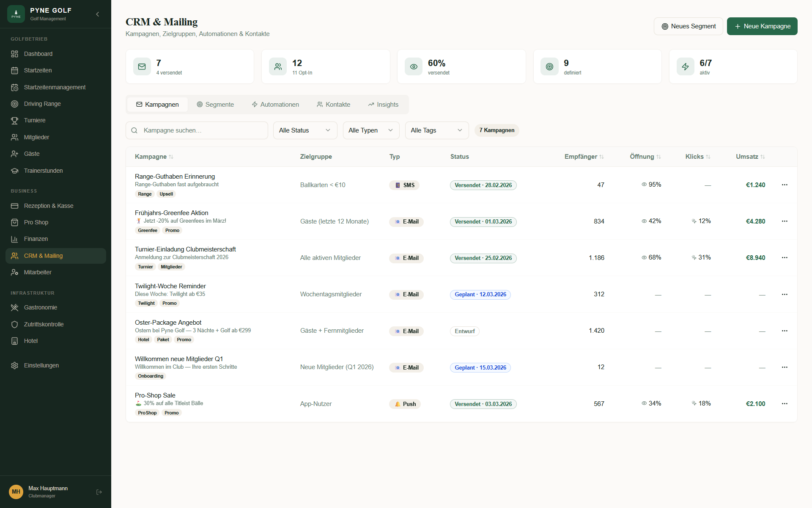Collapse the sidebar with the chevron icon

click(98, 14)
